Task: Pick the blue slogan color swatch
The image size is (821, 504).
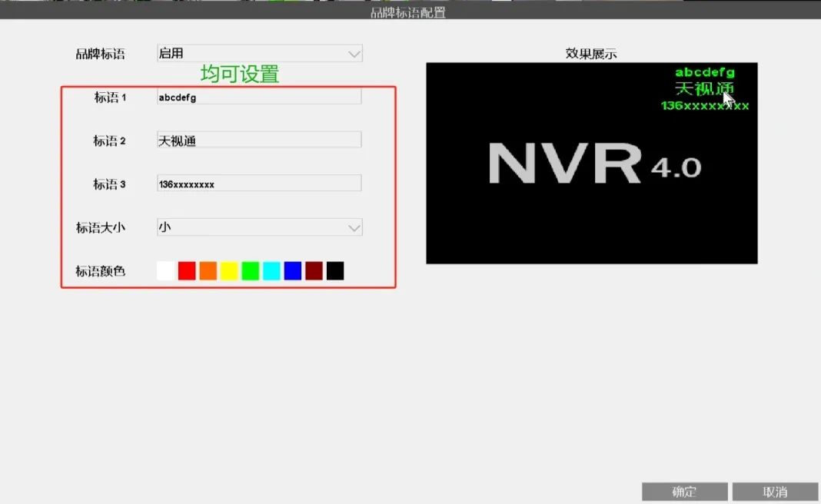Action: pyautogui.click(x=293, y=270)
